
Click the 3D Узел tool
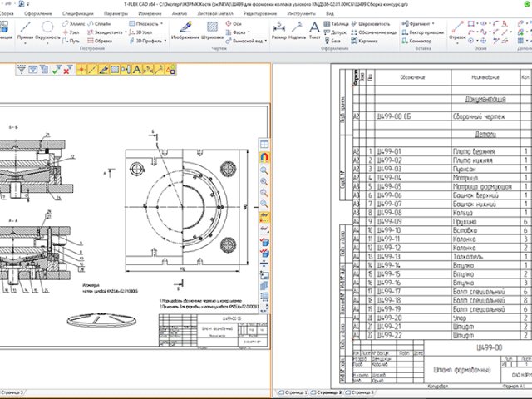pyautogui.click(x=140, y=32)
